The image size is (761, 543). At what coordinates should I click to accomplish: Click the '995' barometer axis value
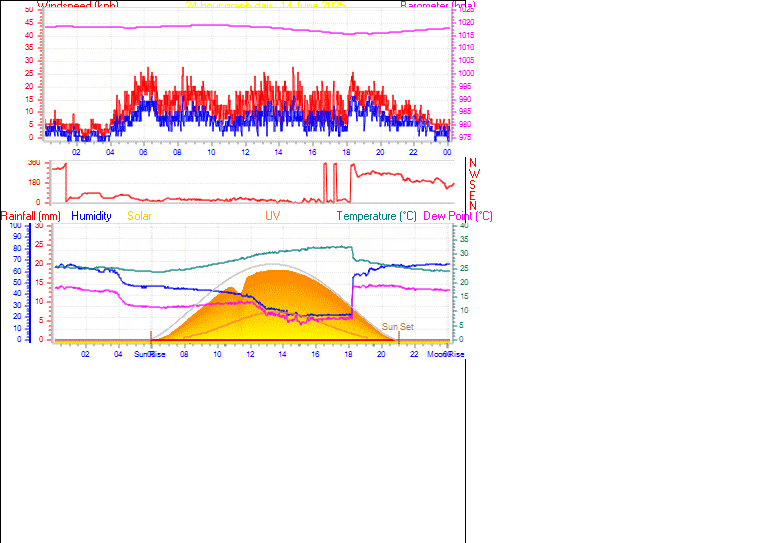click(x=464, y=86)
